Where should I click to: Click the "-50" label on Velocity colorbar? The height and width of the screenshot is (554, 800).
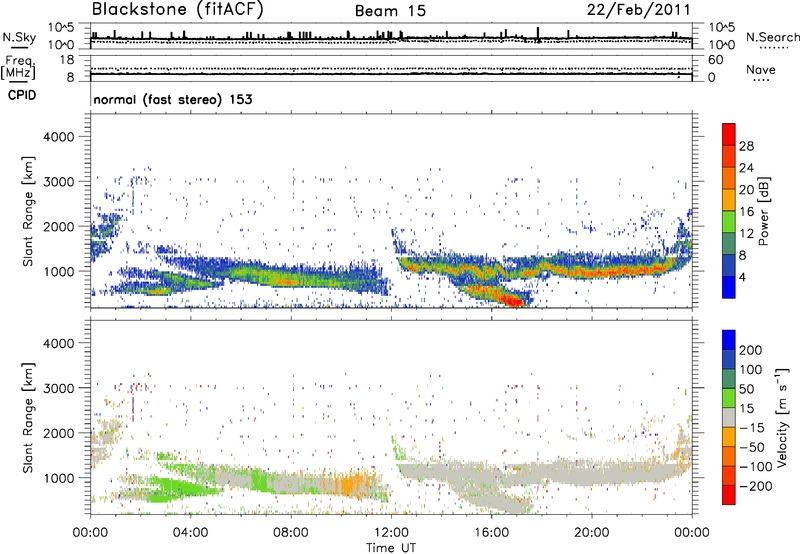pos(751,447)
